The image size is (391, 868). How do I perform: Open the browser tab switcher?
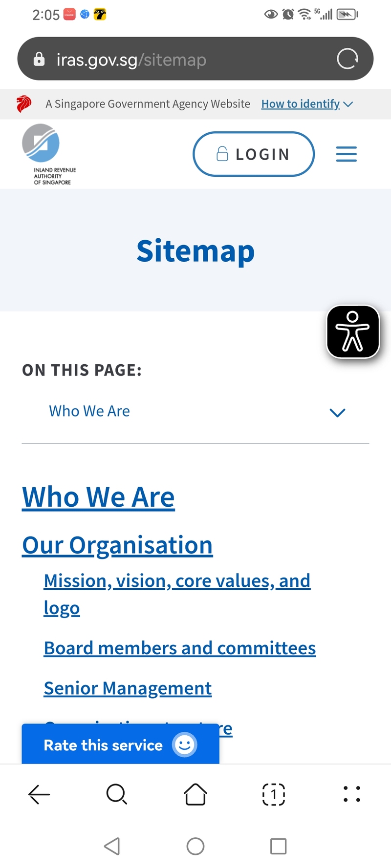pos(274,794)
